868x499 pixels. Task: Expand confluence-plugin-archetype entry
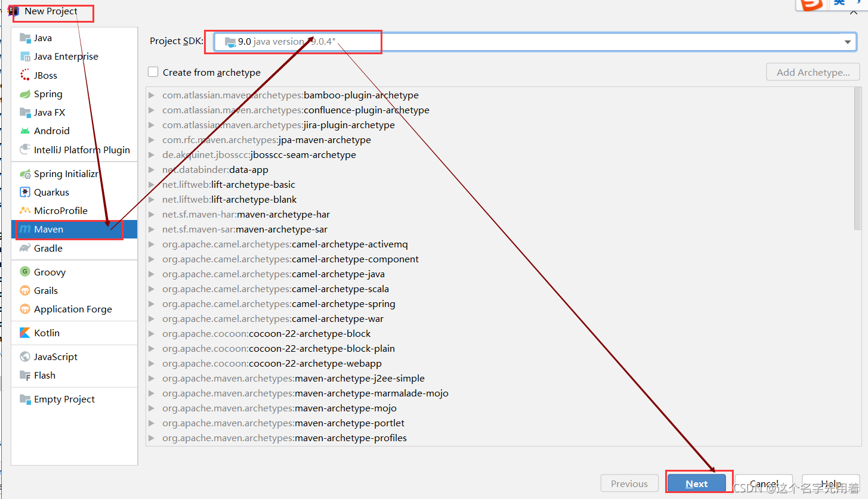(152, 110)
